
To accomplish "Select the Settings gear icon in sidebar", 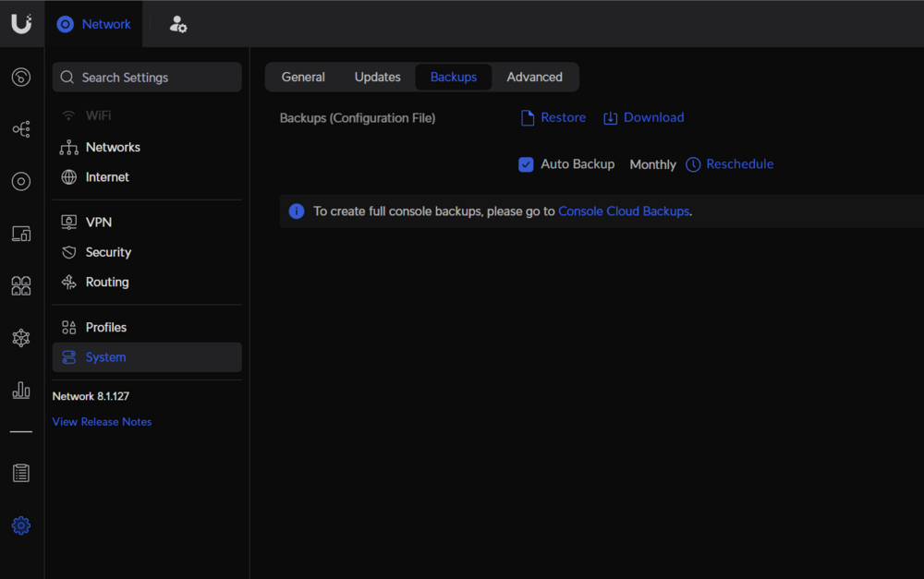I will [21, 525].
